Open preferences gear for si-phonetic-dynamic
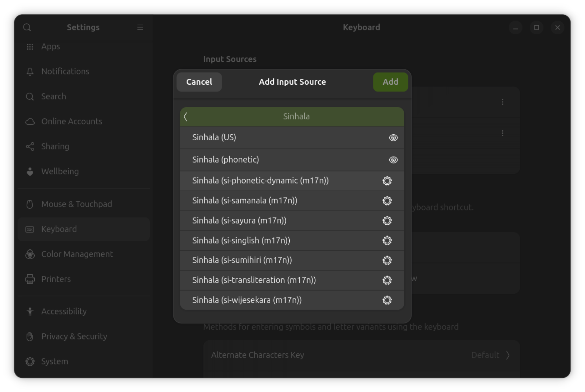Screen dimensions: 585x392 [387, 181]
